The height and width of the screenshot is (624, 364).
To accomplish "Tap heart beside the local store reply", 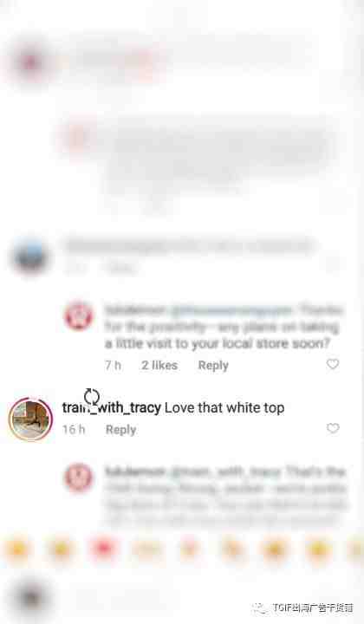I will pos(333,364).
